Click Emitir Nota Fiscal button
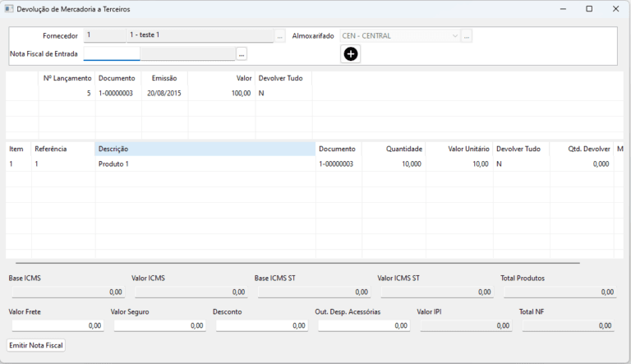 click(36, 345)
